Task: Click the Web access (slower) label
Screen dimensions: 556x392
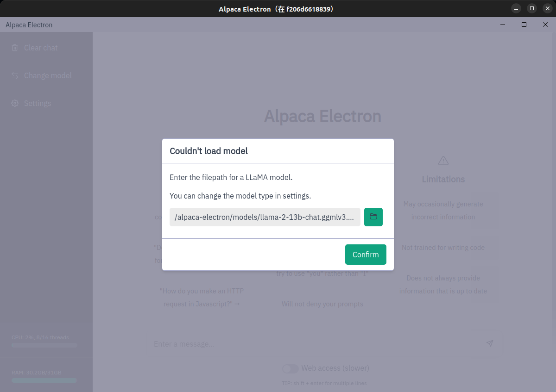Action: [x=335, y=368]
